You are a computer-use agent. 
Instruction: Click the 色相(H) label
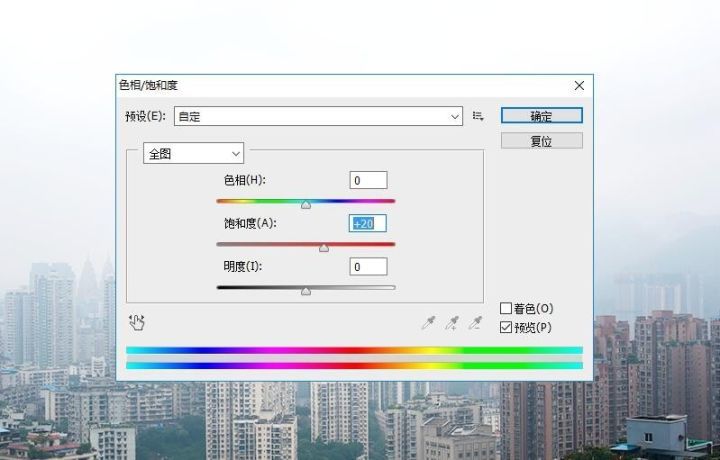pos(245,180)
